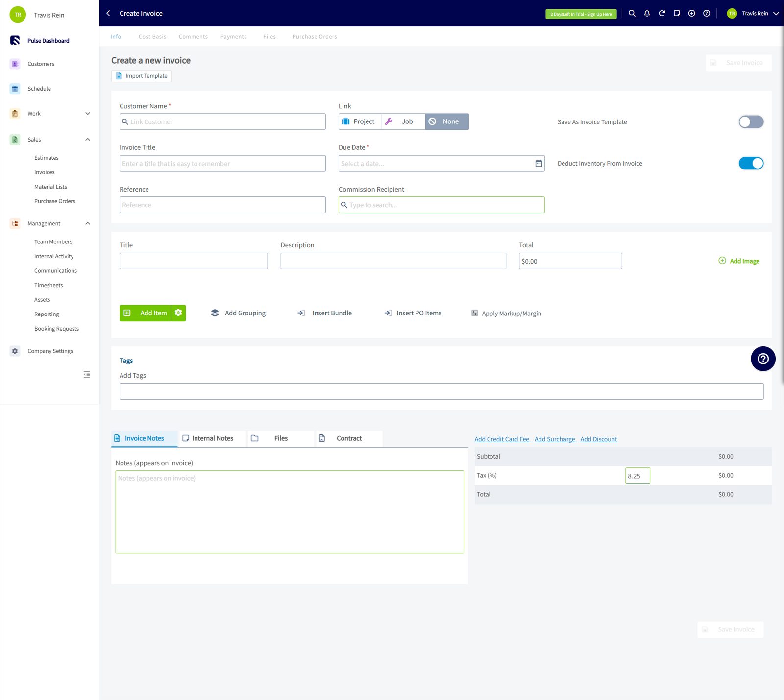Select None link option
Screen dimensions: 784x700
[447, 121]
